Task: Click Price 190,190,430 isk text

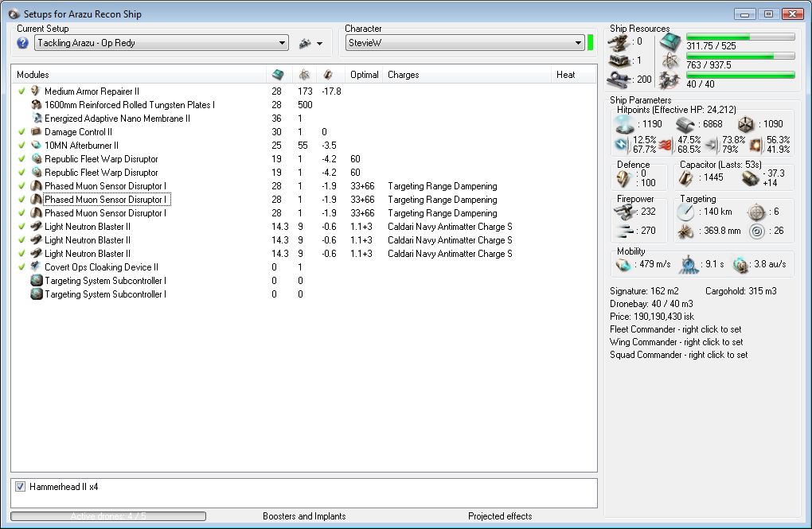Action: [x=651, y=317]
